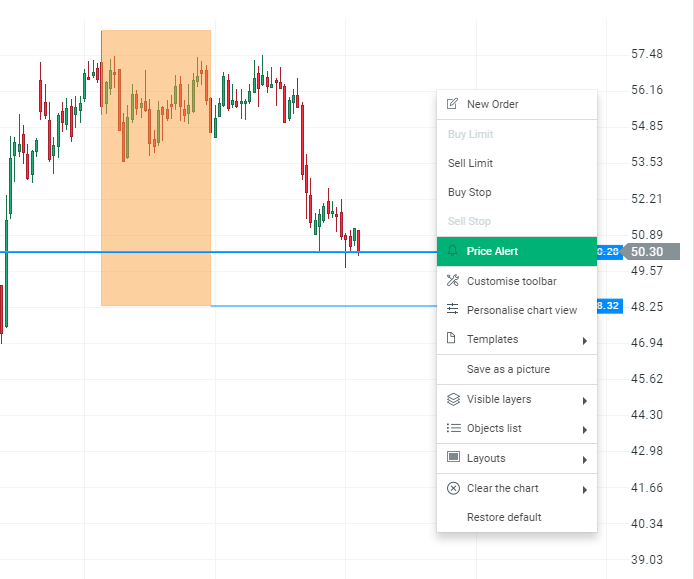Click the Templates document icon

(x=453, y=339)
